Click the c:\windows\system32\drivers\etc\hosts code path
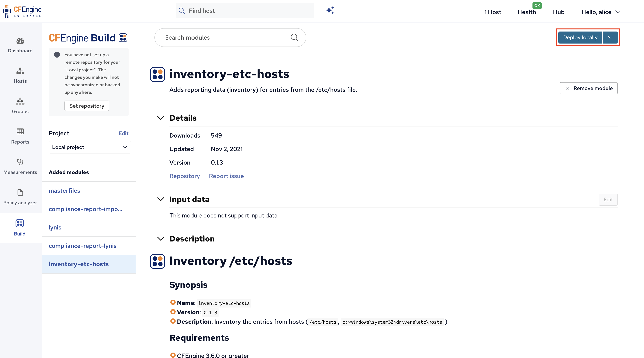Screen dimensions: 644x358 [x=392, y=322]
